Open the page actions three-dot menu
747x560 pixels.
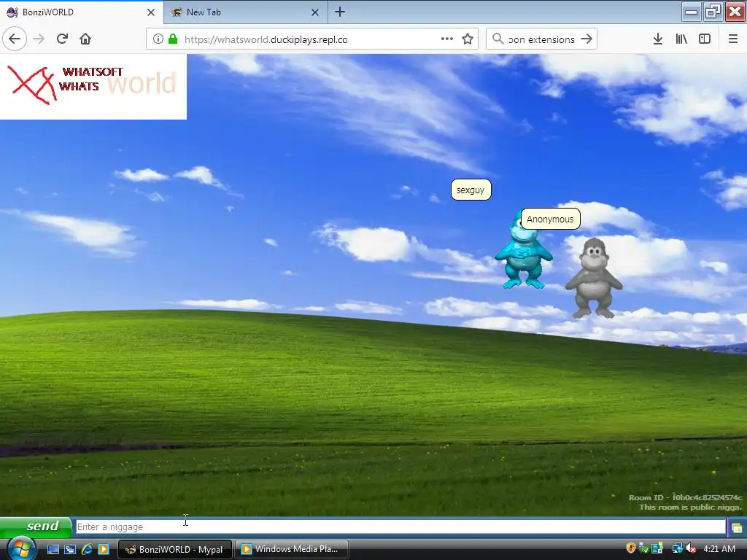click(447, 39)
